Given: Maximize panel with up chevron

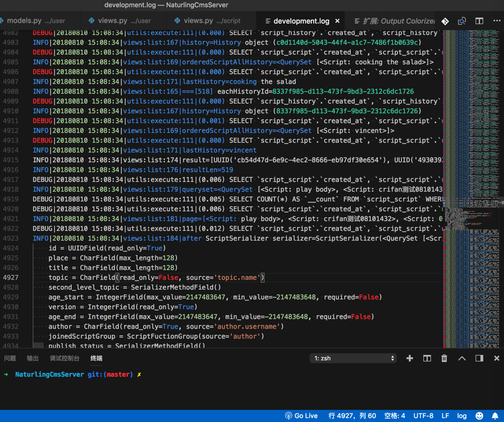Looking at the screenshot, I should pyautogui.click(x=462, y=358).
